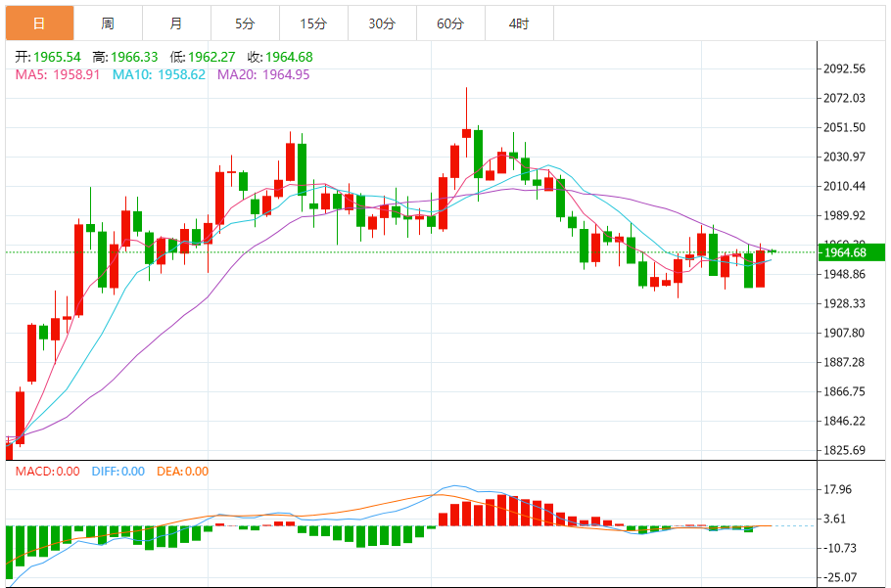Click the 2051.50 price axis label
Viewport: 891px width, 588px height.
(844, 127)
